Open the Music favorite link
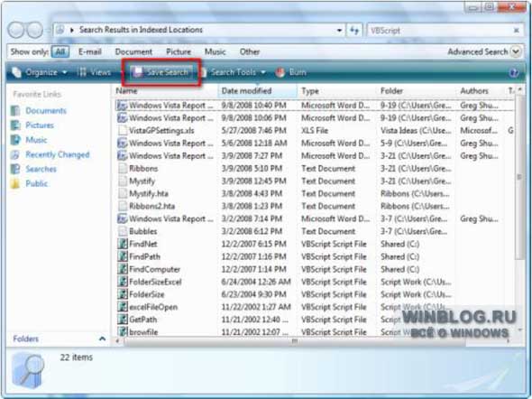 coord(36,140)
